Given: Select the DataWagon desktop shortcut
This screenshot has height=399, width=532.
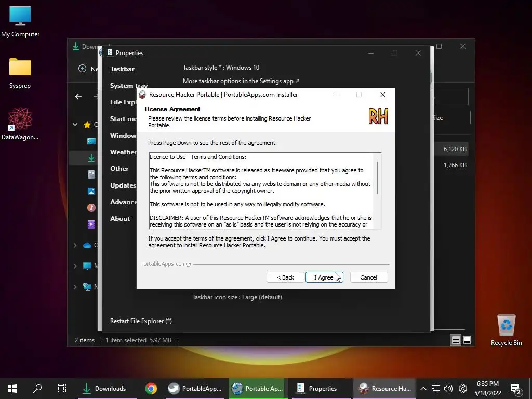Looking at the screenshot, I should 20,124.
